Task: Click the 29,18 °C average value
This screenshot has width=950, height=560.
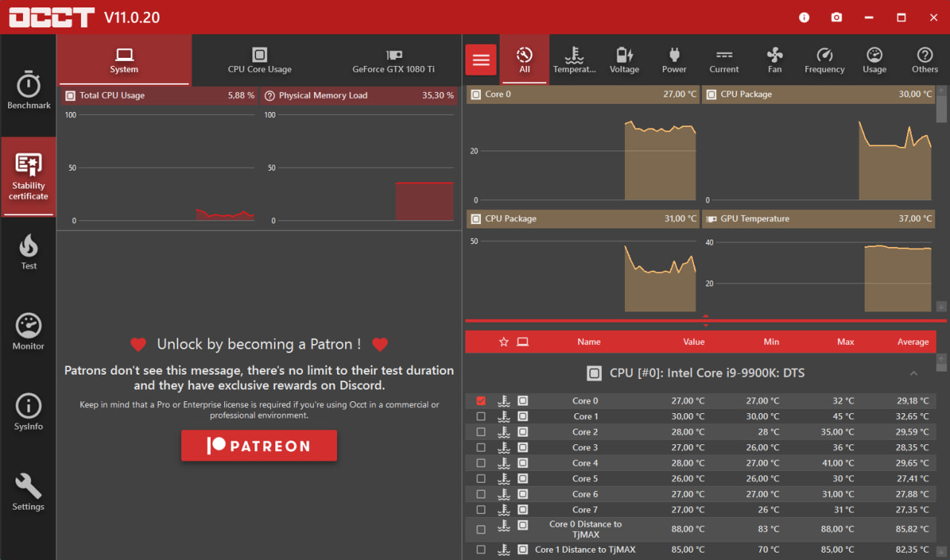Action: [913, 401]
